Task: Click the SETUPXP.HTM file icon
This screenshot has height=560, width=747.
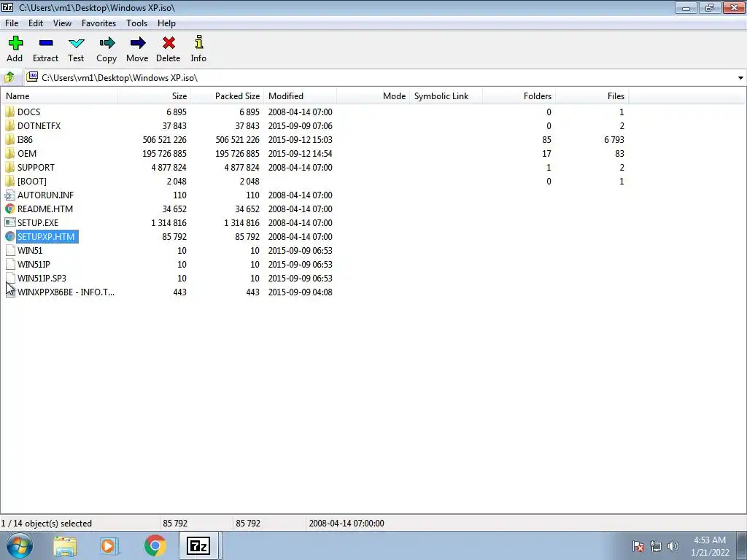Action: click(10, 237)
